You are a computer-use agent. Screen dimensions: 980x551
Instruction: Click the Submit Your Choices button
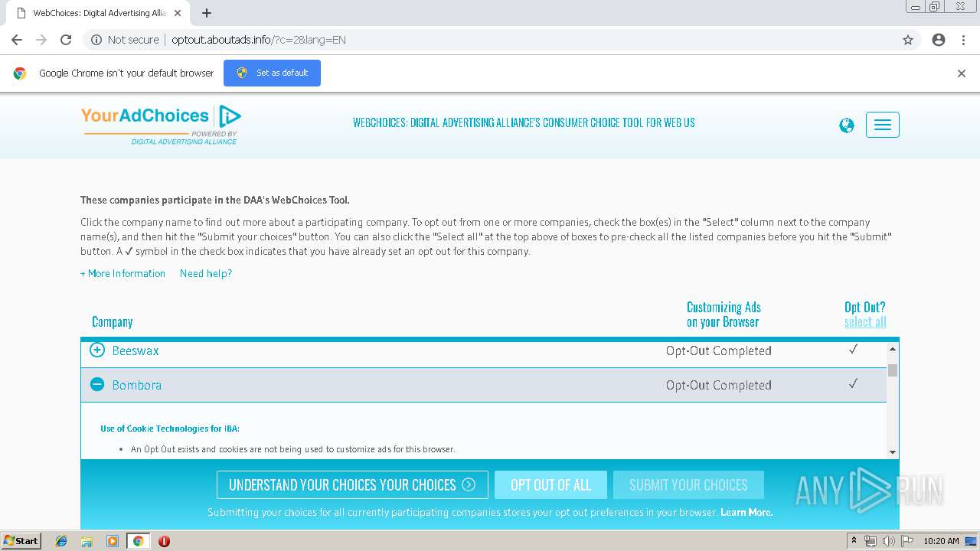coord(688,484)
